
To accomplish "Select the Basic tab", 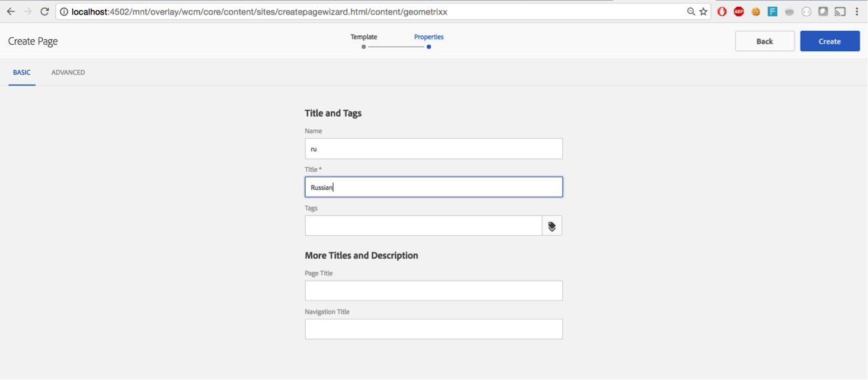I will [x=21, y=73].
